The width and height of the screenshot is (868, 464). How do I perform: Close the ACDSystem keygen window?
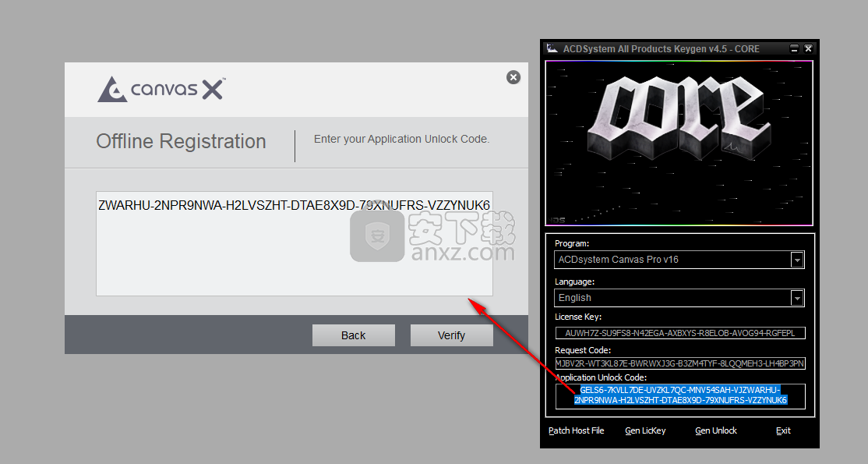[x=808, y=48]
